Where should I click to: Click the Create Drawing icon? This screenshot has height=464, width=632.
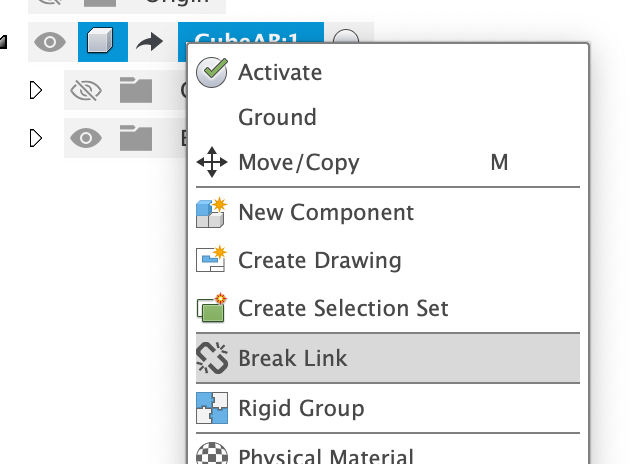coord(212,260)
